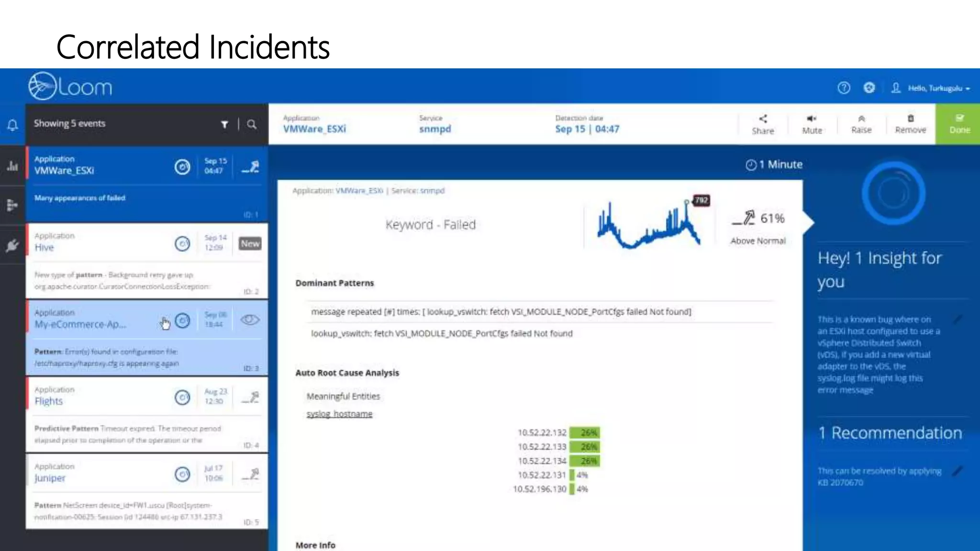
Task: Click the 792 peak marker on chart
Action: tap(701, 200)
